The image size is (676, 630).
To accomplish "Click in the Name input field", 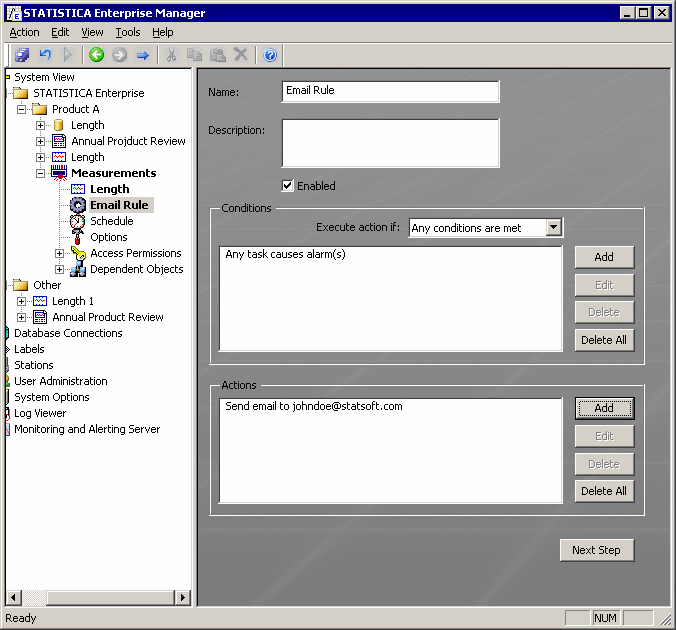I will (x=390, y=91).
